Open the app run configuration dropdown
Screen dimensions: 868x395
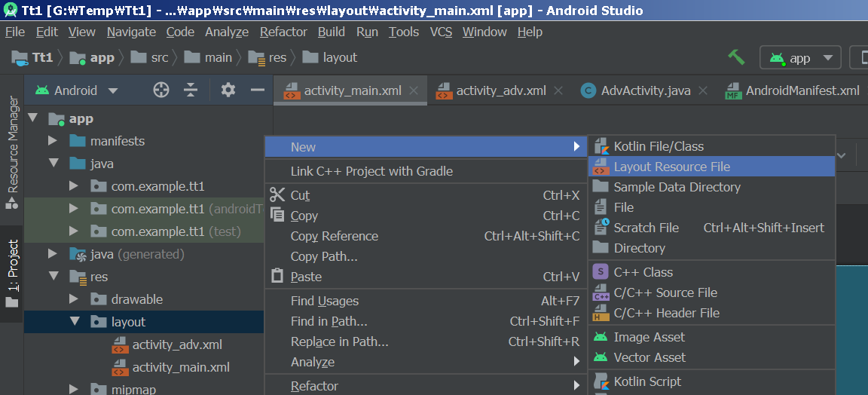tap(800, 57)
